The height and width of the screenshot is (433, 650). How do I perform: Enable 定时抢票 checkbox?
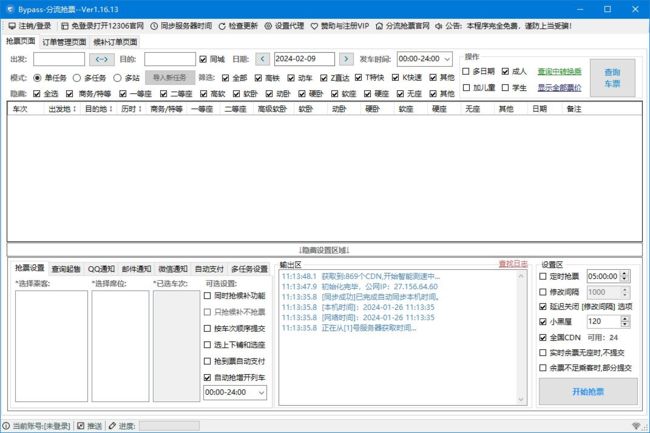[x=543, y=276]
